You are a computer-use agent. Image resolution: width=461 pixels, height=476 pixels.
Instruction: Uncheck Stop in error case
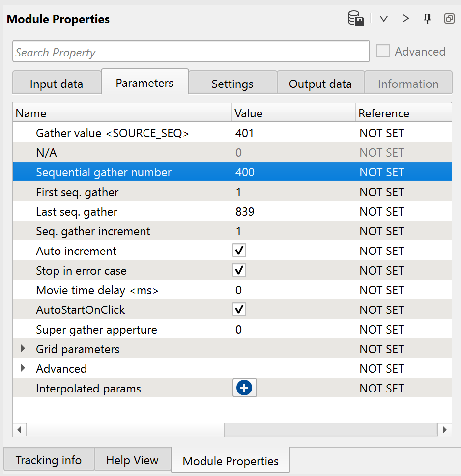[239, 270]
